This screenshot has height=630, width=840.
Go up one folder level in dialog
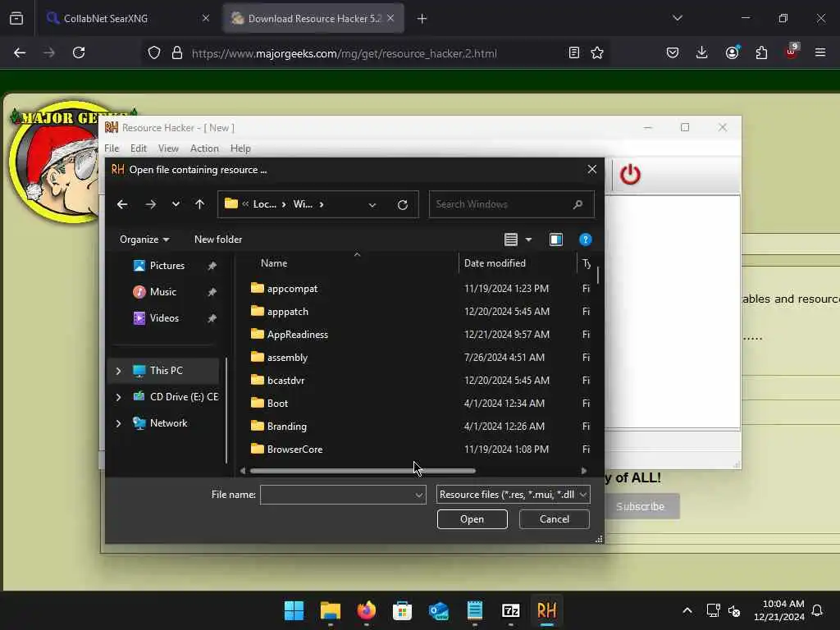point(199,204)
